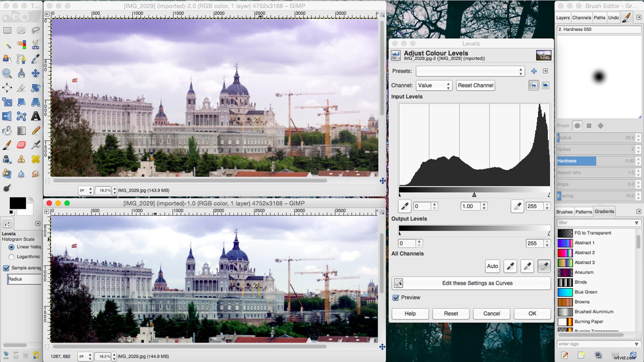
Task: Select the Blue Green gradient swatch
Action: (x=565, y=292)
